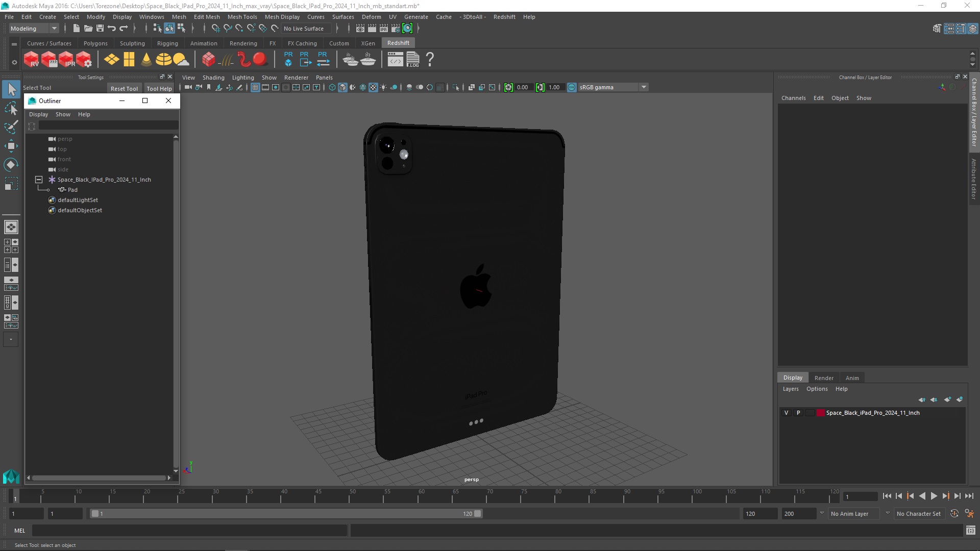The width and height of the screenshot is (980, 551).
Task: Click the Tool Help button
Action: [x=159, y=88]
